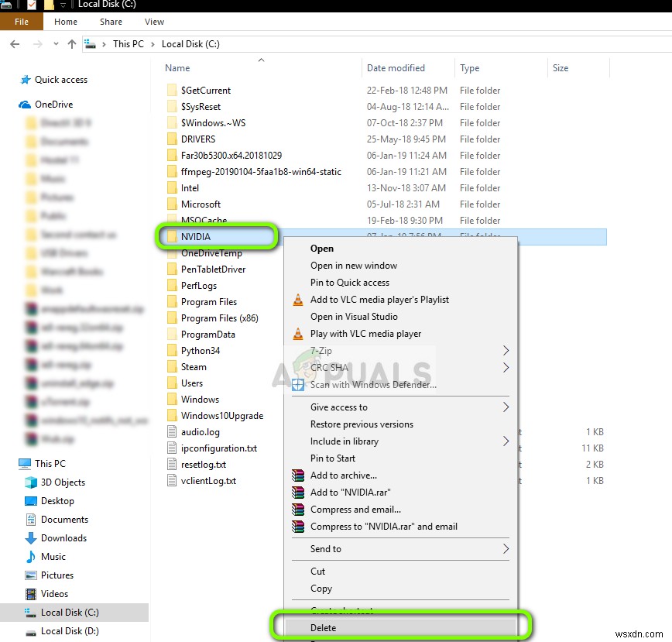
Task: Open the quick access toolbar customize dropdown
Action: [63, 5]
